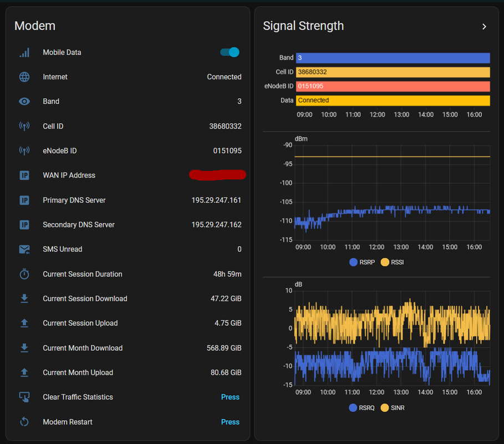504x444 pixels.
Task: Turn off the Mobile Data switch
Action: [230, 52]
